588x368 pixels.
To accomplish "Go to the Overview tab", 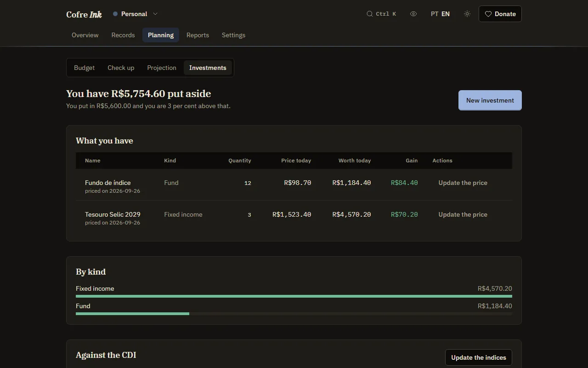I will pos(85,35).
